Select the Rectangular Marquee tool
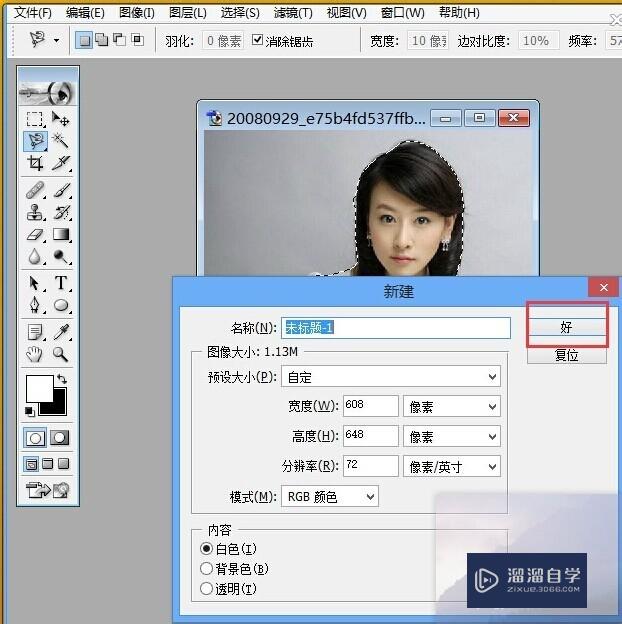The height and width of the screenshot is (624, 622). (x=35, y=119)
